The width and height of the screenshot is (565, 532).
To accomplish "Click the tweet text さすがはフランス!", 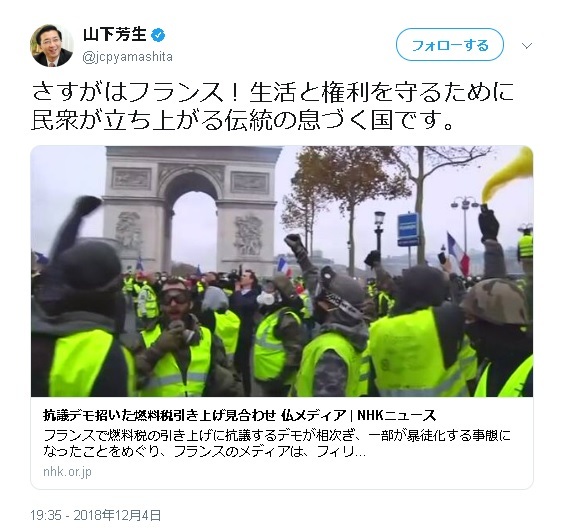I will [272, 92].
